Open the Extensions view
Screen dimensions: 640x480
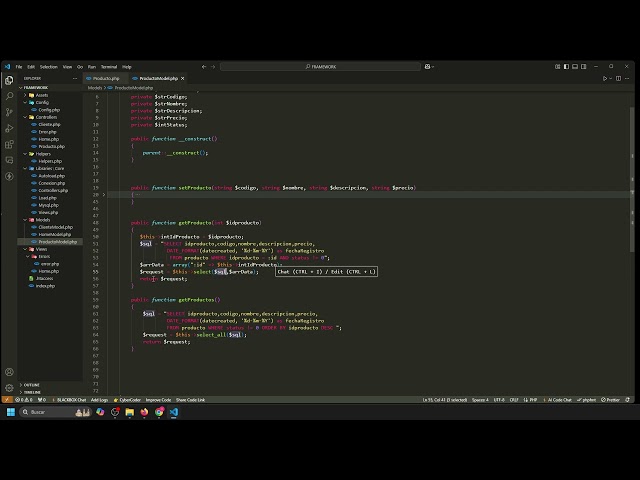[9, 144]
